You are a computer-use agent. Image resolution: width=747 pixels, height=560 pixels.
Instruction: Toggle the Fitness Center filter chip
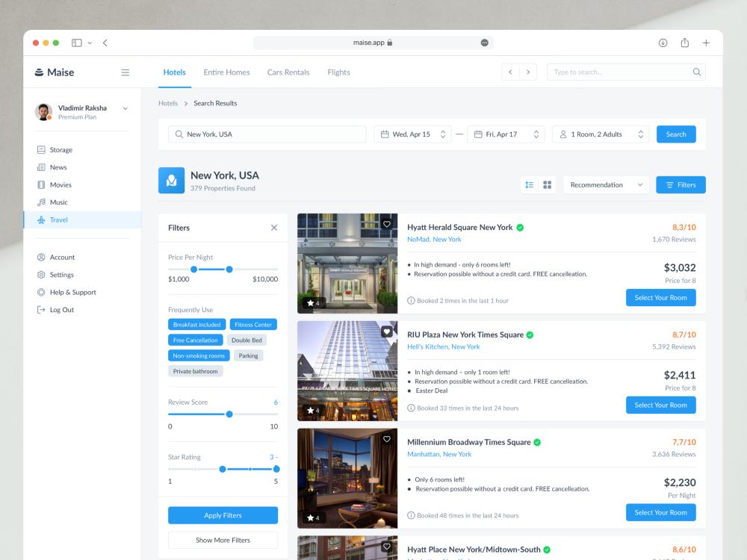pos(253,325)
